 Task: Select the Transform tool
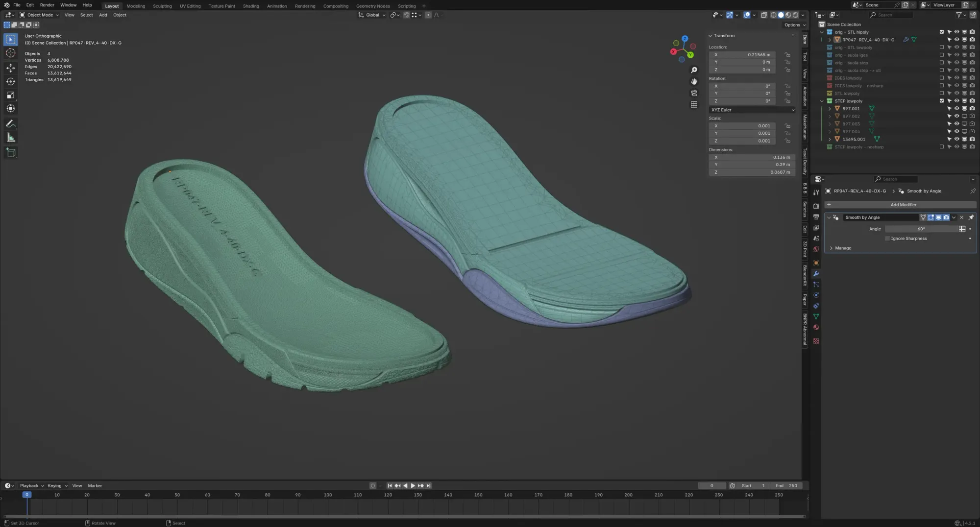click(11, 109)
